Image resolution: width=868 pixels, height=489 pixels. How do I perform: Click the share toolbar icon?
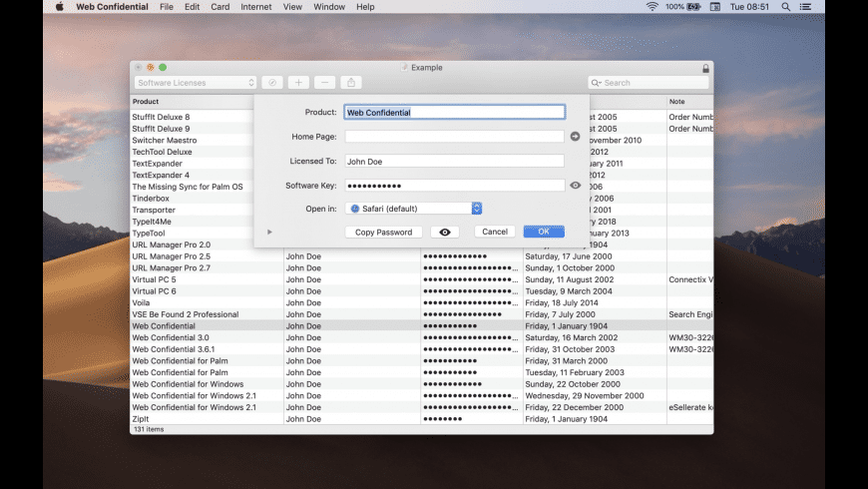coord(351,83)
